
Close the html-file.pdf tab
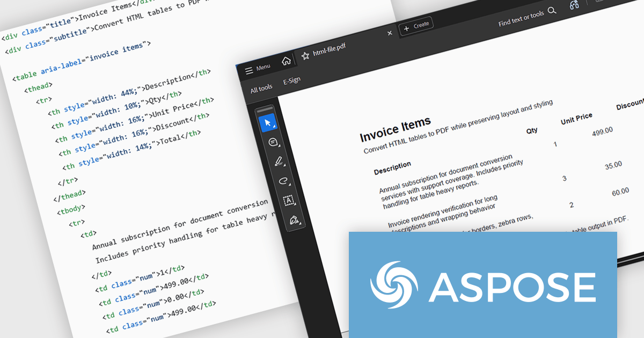point(390,33)
